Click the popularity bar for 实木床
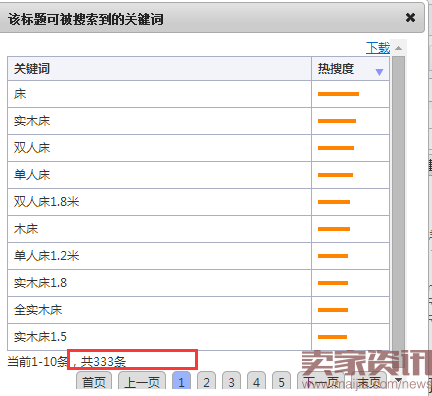The image size is (432, 396). (337, 121)
